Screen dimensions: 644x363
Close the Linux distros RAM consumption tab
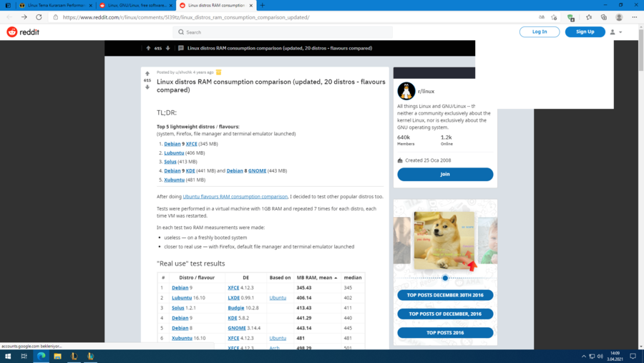coord(251,5)
